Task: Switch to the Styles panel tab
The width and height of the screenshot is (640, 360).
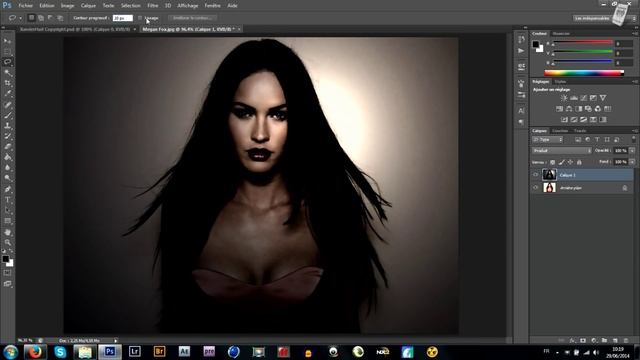Action: click(560, 82)
